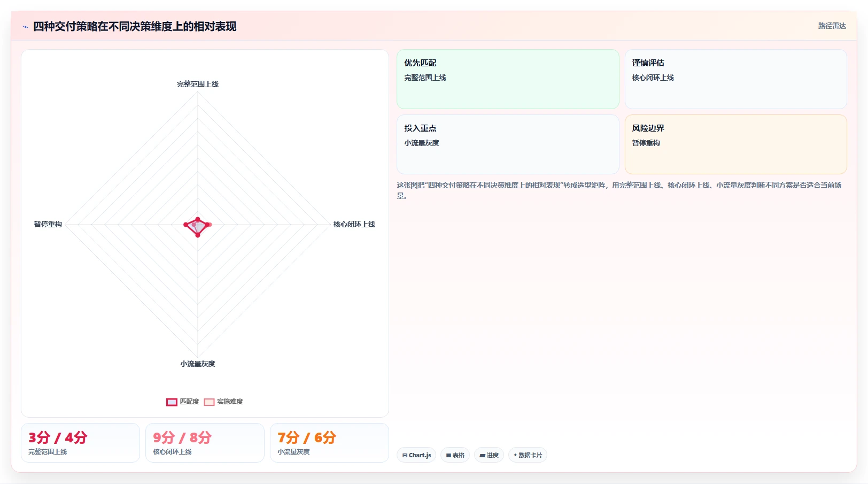Select the 7分 / 6分 stat card
The width and height of the screenshot is (868, 484).
click(329, 443)
